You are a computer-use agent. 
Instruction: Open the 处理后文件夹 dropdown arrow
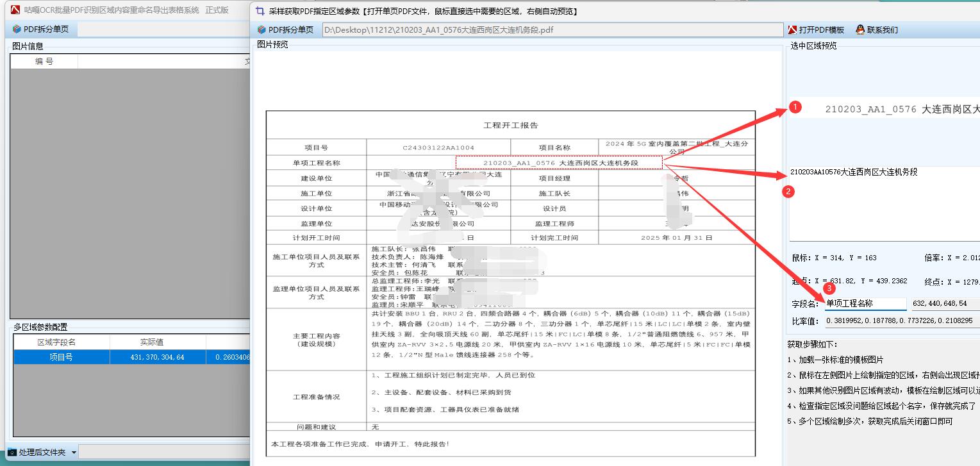[74, 453]
